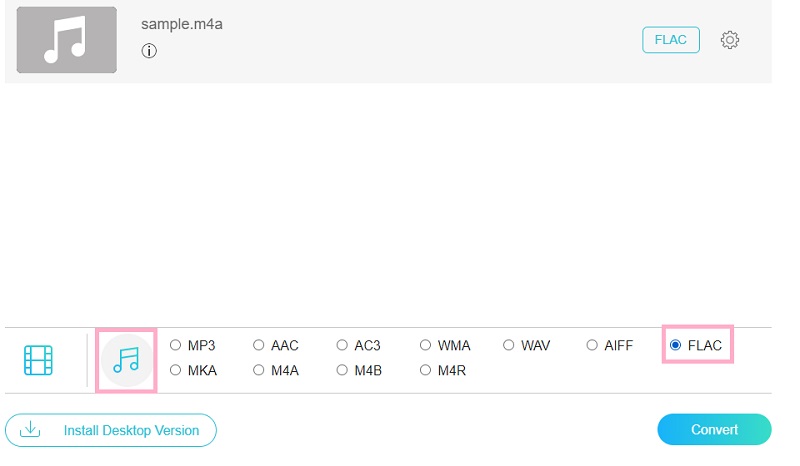Select the M4A radio button

coord(259,370)
